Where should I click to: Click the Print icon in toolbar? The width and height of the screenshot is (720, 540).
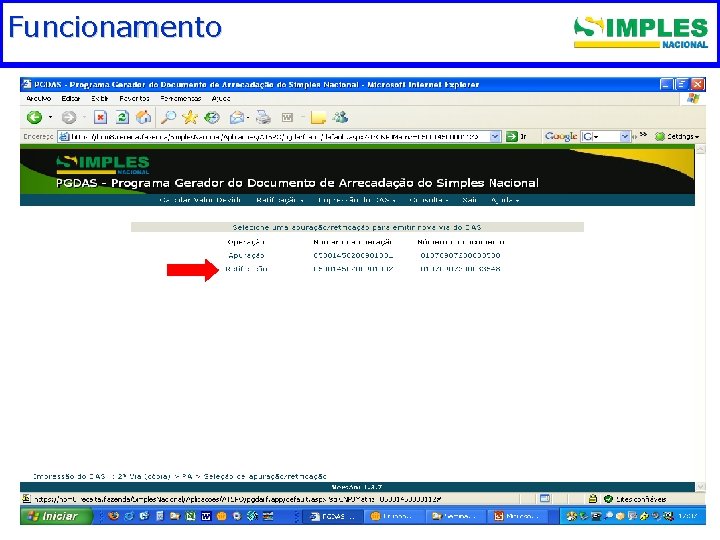tap(263, 118)
